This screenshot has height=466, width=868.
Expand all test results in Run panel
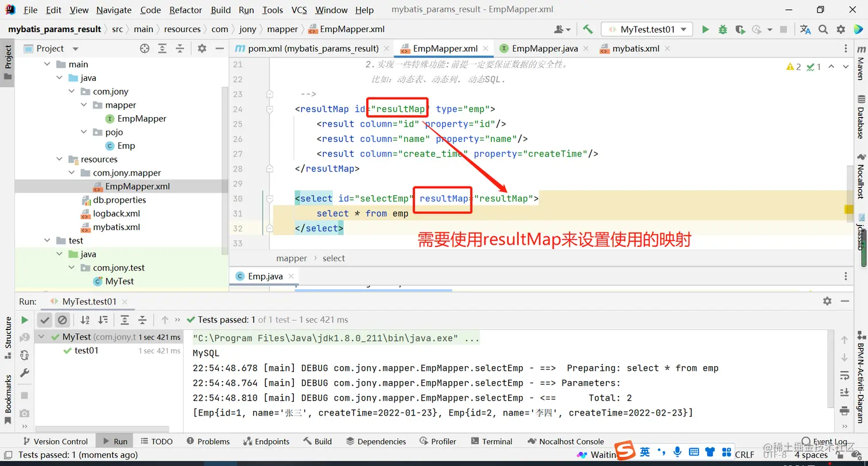click(125, 320)
